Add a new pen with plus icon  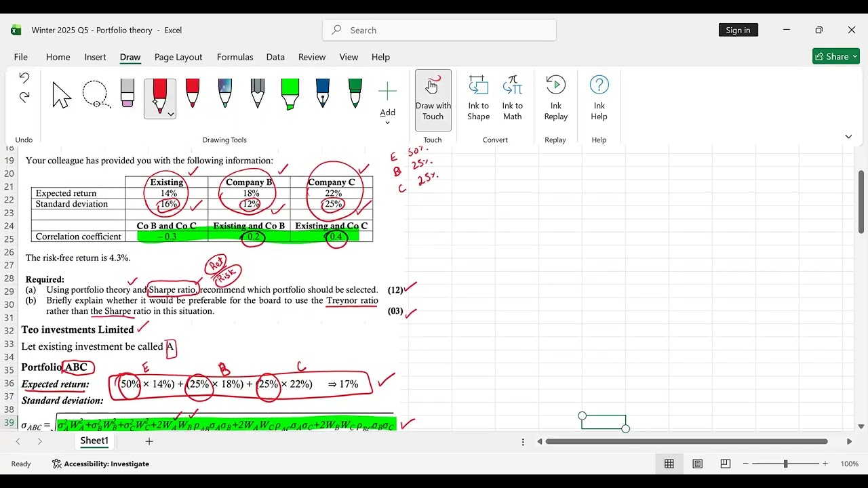tap(387, 92)
